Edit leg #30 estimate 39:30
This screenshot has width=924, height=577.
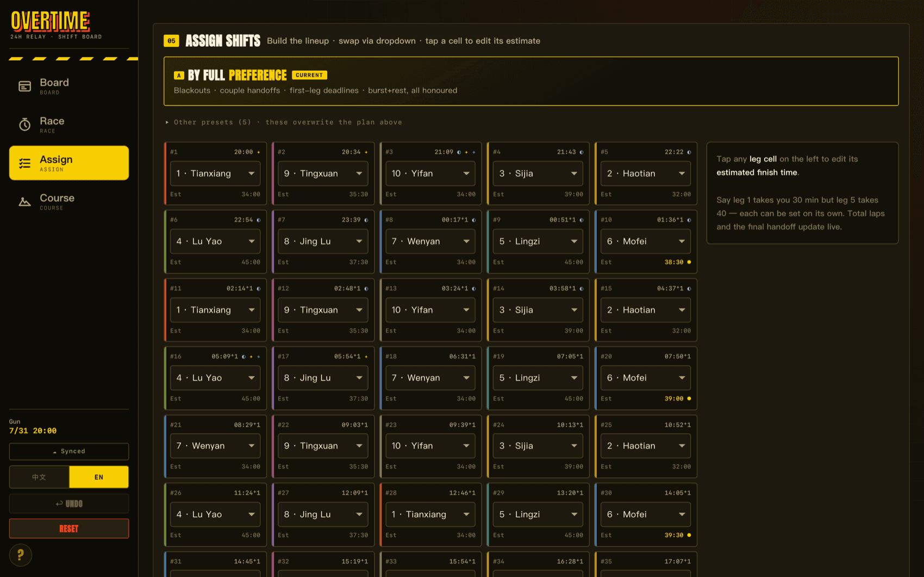tap(674, 535)
